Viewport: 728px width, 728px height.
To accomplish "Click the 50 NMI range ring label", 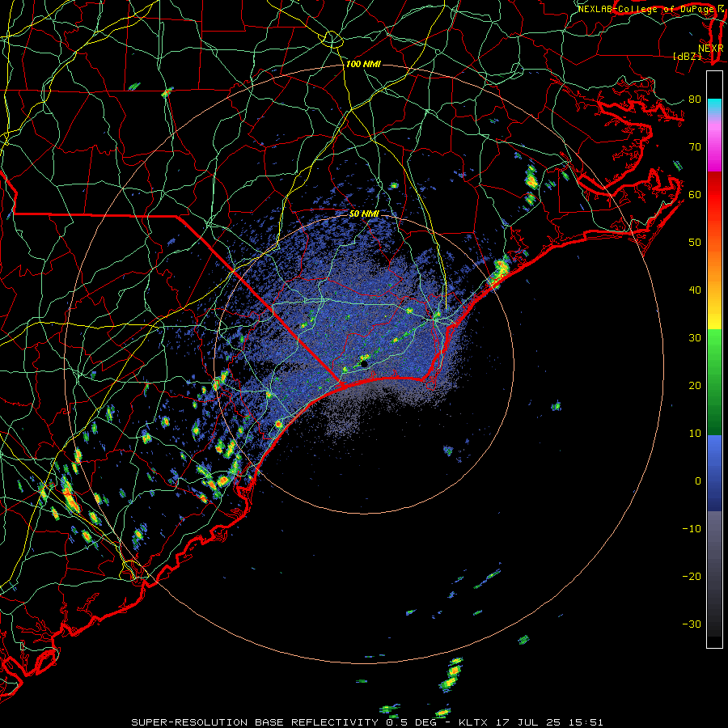I will 365,214.
